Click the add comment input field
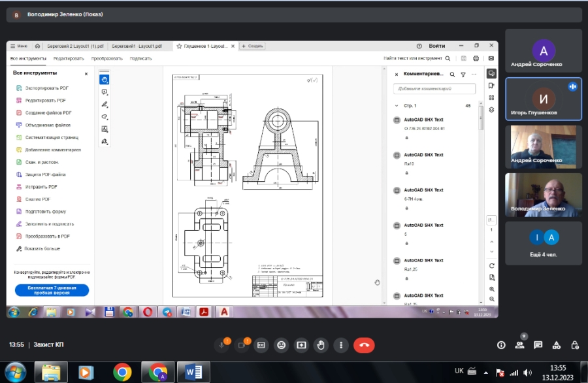 tap(434, 88)
